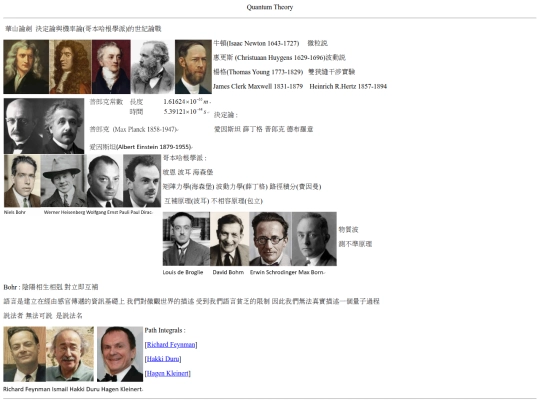The image size is (540, 405).
Task: Click the 'Niels Bohr' caption
Action: click(x=15, y=212)
